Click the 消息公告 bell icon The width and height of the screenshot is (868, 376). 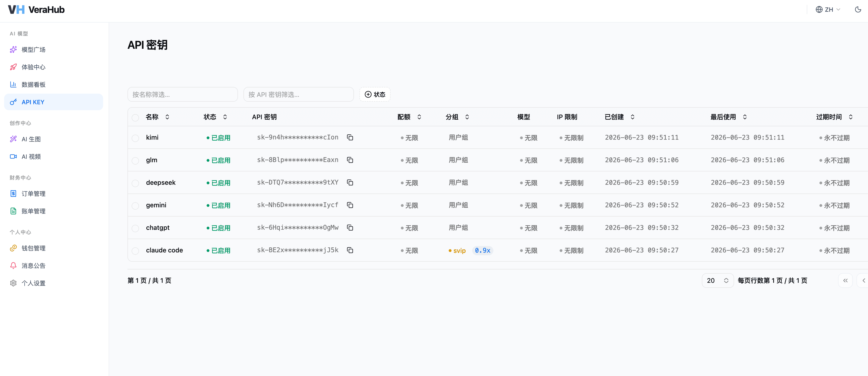tap(14, 266)
